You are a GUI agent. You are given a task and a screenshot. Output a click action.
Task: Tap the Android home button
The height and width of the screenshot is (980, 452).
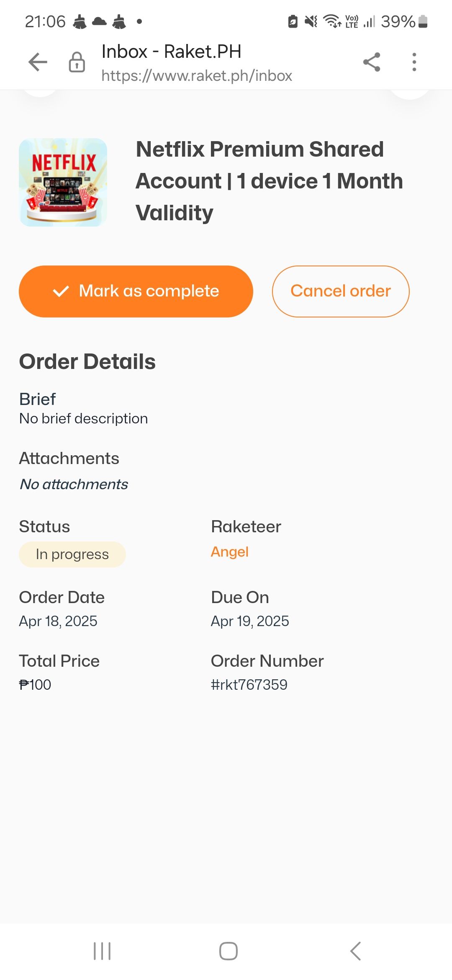point(228,951)
